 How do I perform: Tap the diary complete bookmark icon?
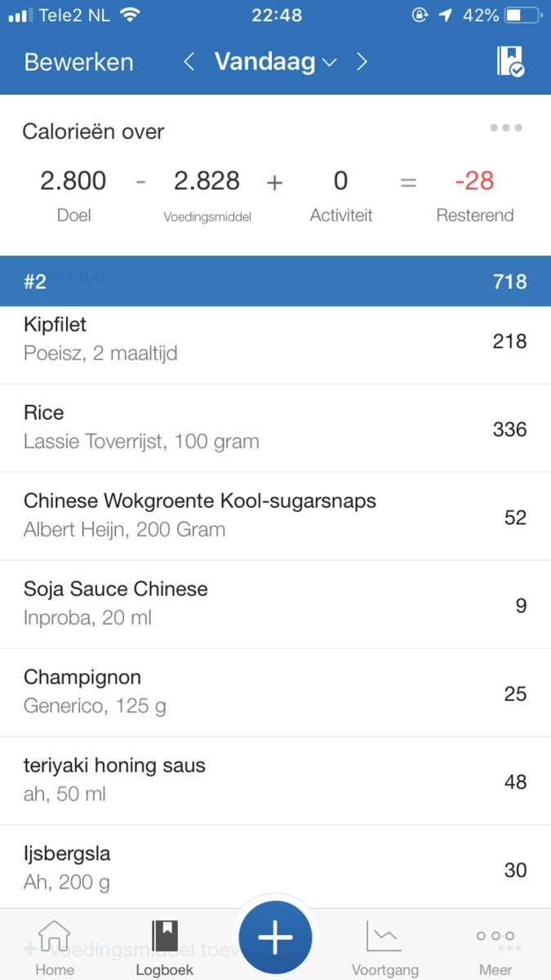[x=510, y=62]
